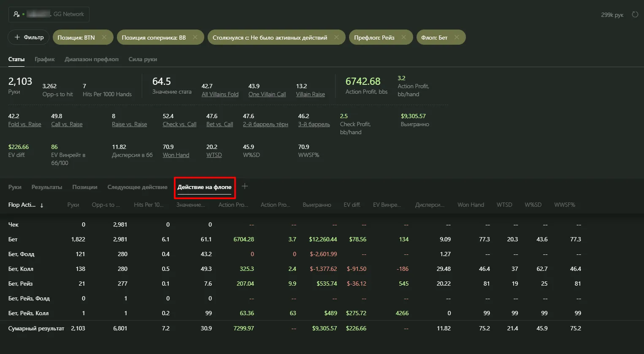Screen dimensions: 644x354
Task: Remove the Префлоп: Рейз filter
Action: tap(403, 38)
